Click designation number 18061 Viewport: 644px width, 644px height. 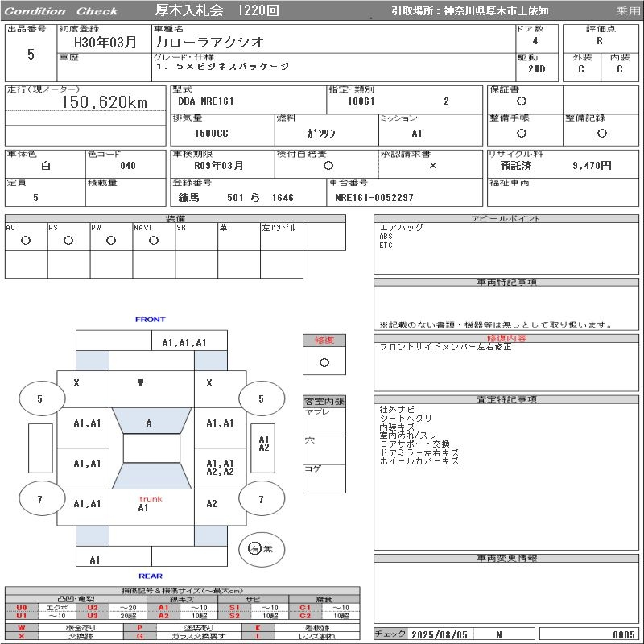[361, 101]
